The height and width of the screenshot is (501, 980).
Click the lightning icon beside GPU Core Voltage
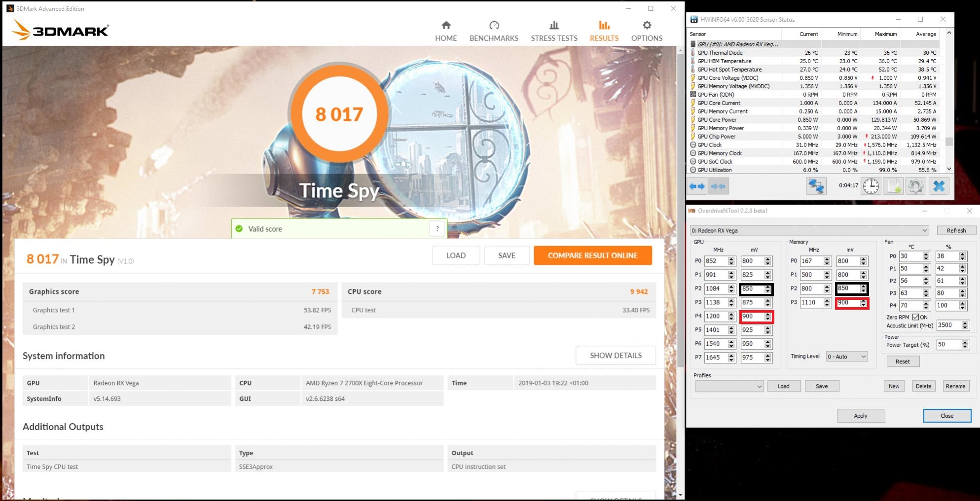tap(693, 78)
